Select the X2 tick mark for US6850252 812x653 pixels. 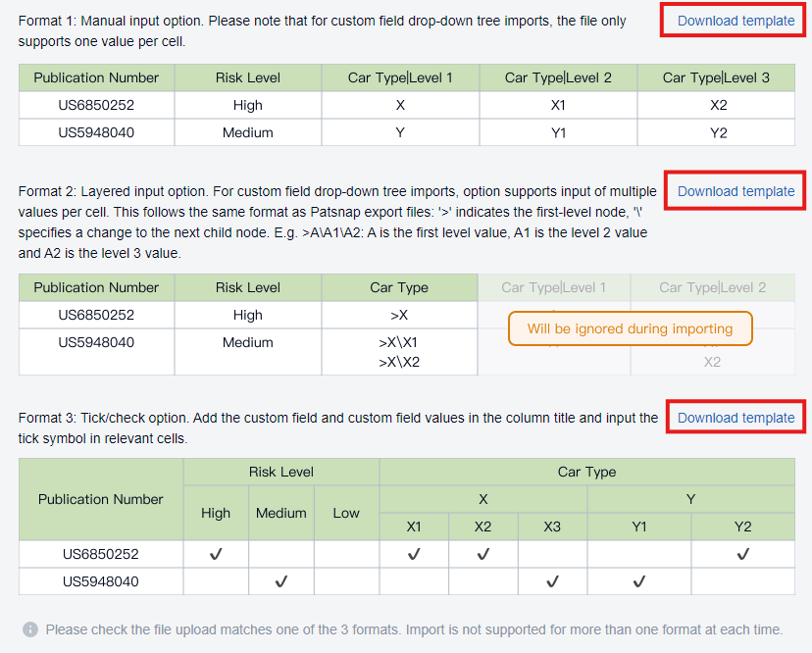coord(482,554)
